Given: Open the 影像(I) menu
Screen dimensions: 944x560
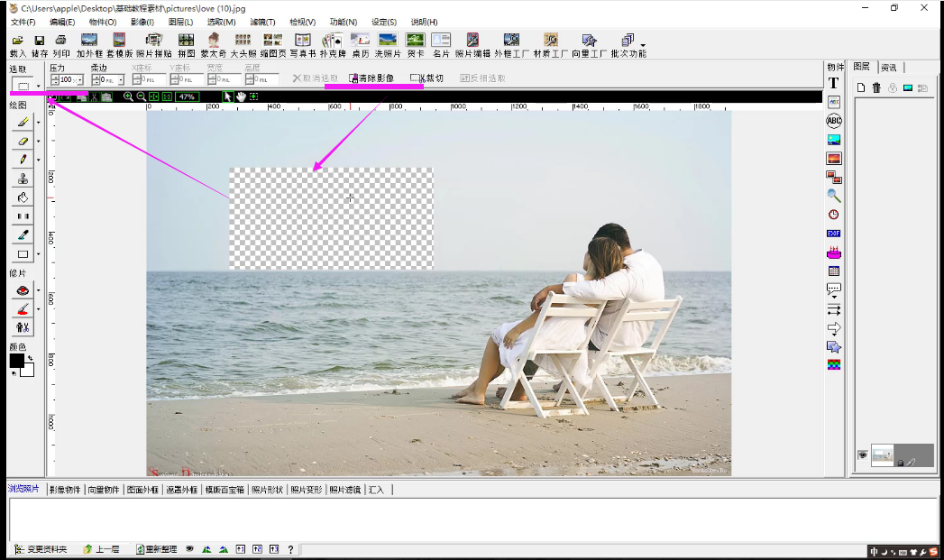Looking at the screenshot, I should click(142, 22).
